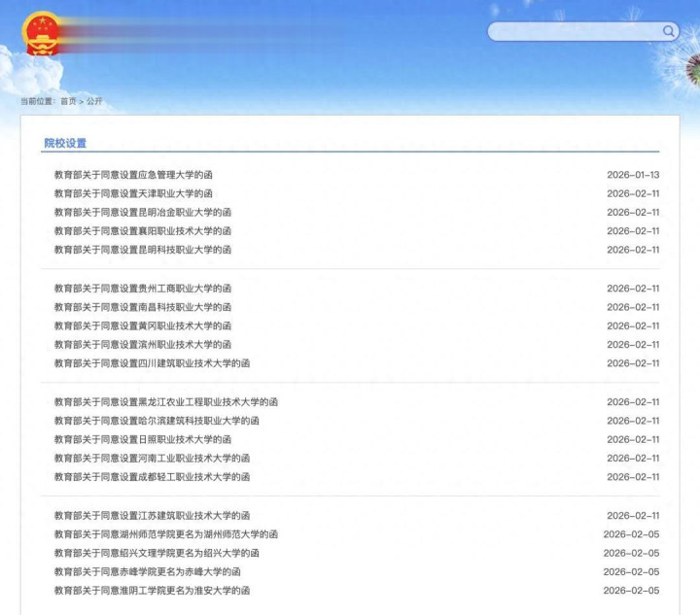This screenshot has width=700, height=615.
Task: Open 黑龙江农业工程职业技术大学 letter link
Action: pos(166,402)
